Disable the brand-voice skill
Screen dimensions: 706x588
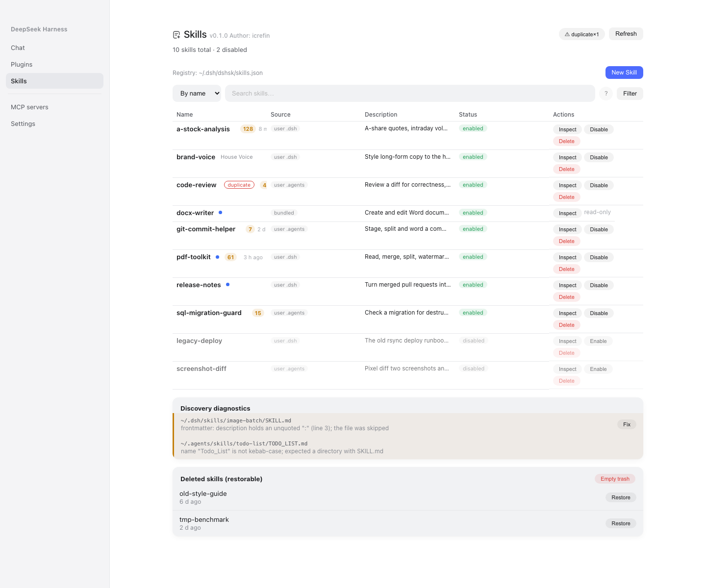point(599,157)
